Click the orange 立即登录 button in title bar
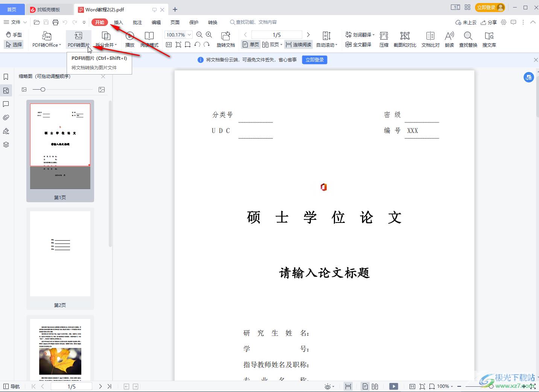Image resolution: width=539 pixels, height=392 pixels. [x=490, y=7]
